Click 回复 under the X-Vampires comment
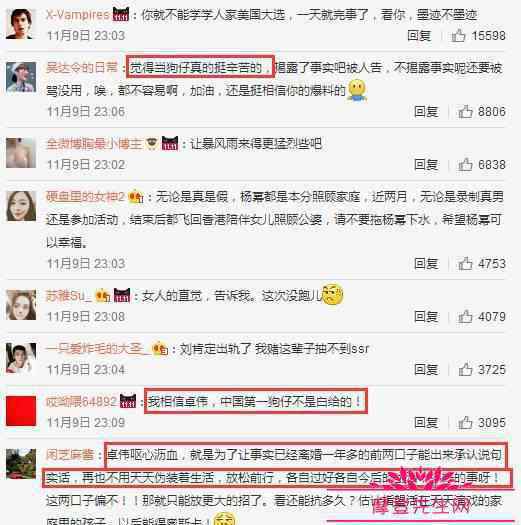 click(419, 35)
